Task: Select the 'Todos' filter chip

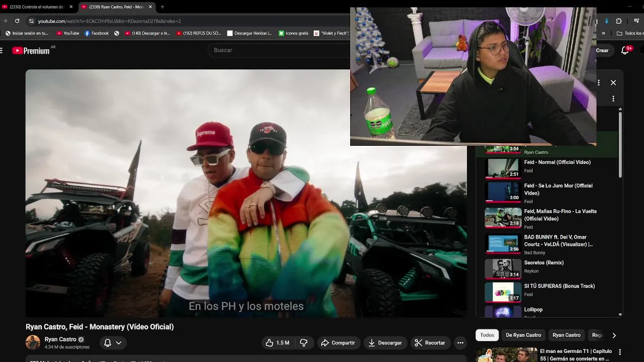Action: click(x=487, y=335)
